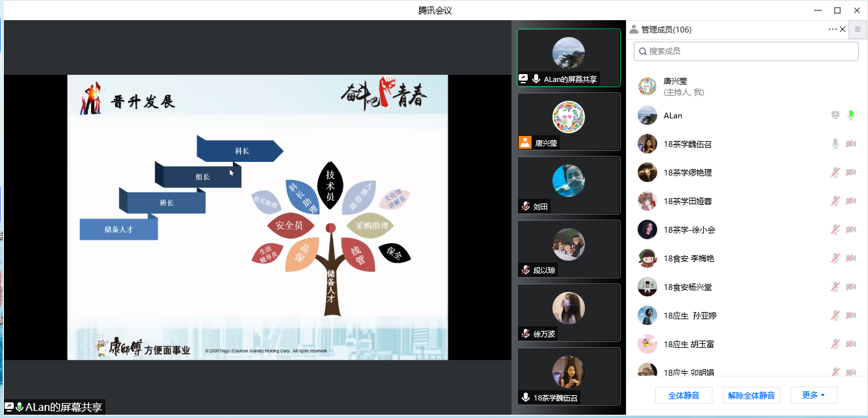Click the 全体静音 mute all button
Screen dimensions: 868x418
(683, 395)
